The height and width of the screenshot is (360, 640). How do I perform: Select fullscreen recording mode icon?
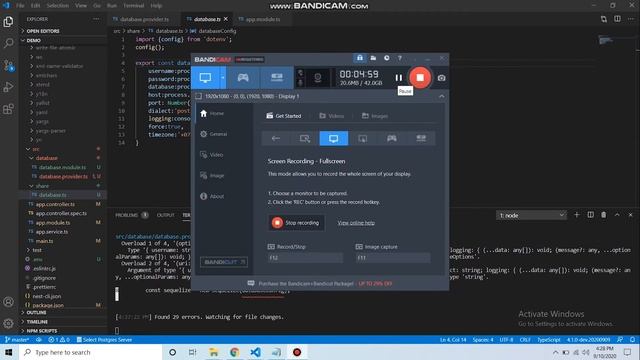tap(333, 138)
